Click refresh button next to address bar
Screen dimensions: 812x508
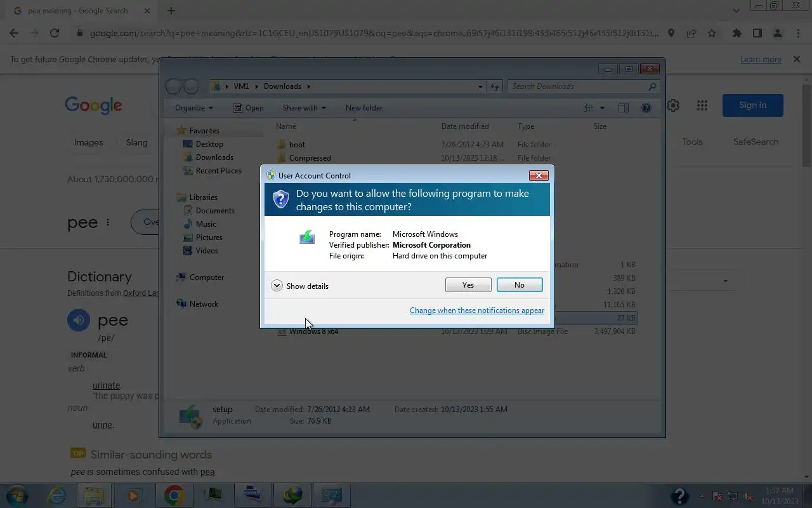tap(495, 86)
